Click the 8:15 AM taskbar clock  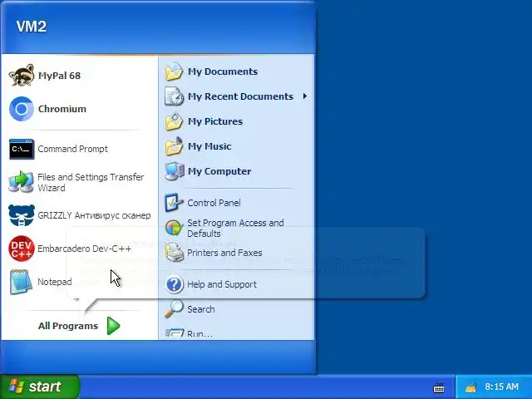[501, 387]
